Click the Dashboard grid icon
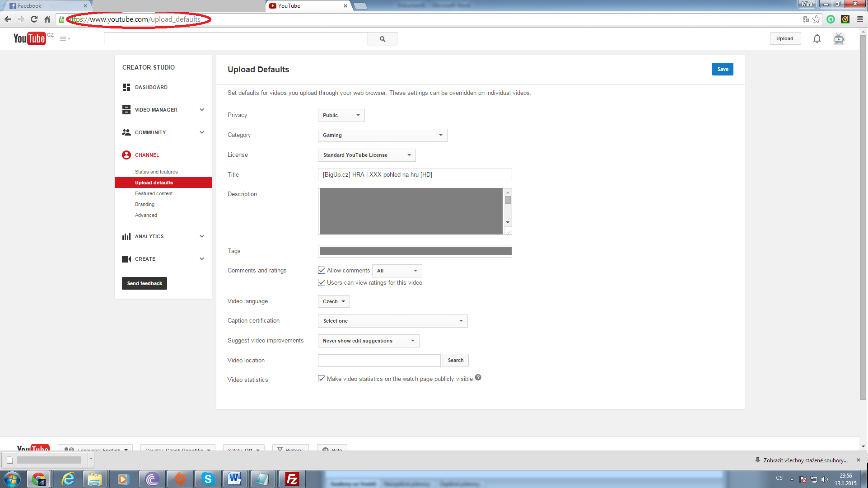This screenshot has width=868, height=488. tap(126, 87)
